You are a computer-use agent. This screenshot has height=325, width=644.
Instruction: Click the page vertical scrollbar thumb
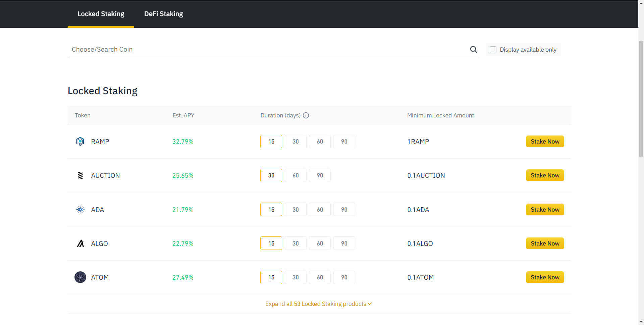click(641, 99)
